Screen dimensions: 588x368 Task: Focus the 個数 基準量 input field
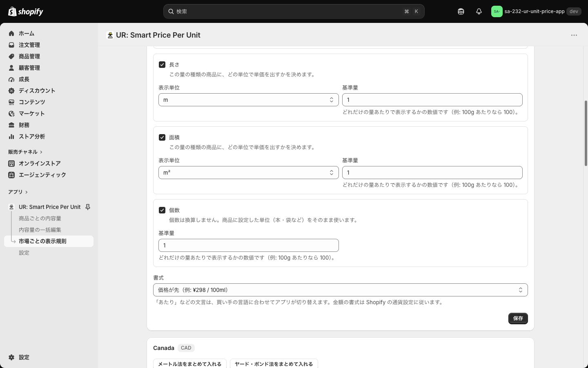pos(249,245)
